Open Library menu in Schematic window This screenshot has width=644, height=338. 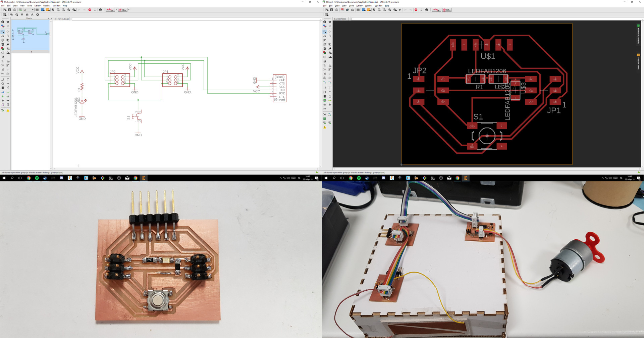click(37, 6)
